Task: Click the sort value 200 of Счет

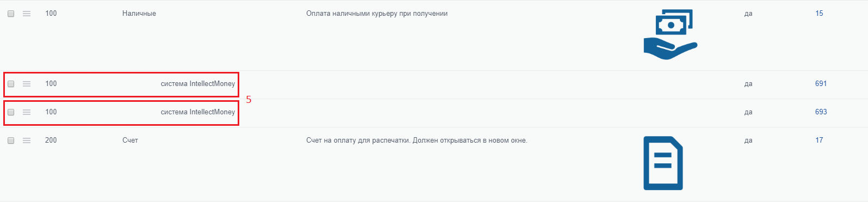Action: [51, 140]
